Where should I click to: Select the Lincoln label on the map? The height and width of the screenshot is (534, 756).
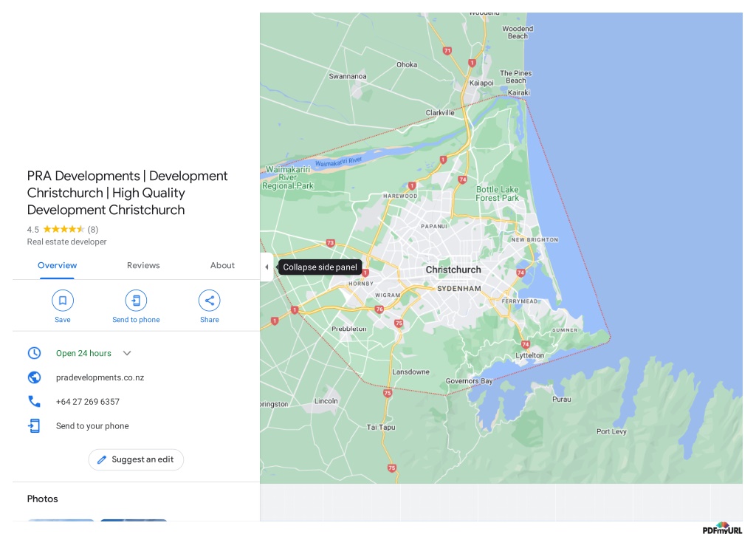tap(326, 401)
